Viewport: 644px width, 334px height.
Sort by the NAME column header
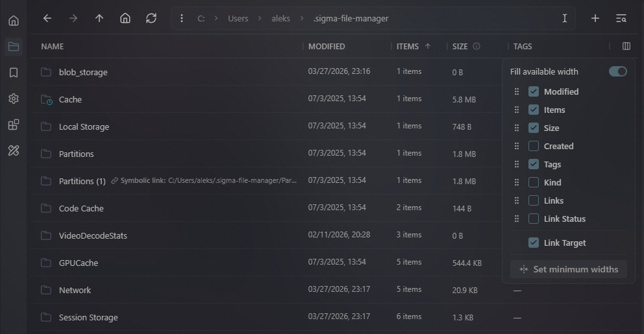coord(52,46)
